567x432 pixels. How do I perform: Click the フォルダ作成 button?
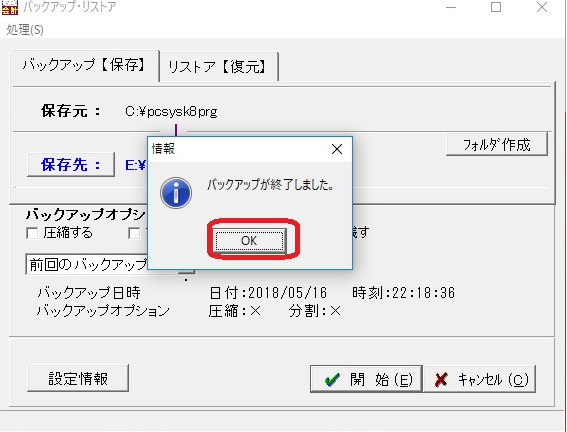point(497,145)
